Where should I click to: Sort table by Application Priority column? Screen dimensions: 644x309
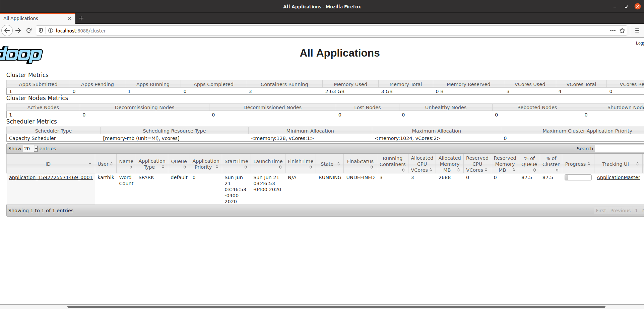click(206, 164)
